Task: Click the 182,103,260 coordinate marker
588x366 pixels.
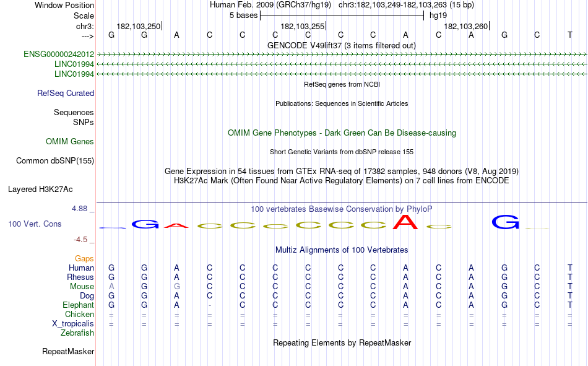Action: (466, 26)
